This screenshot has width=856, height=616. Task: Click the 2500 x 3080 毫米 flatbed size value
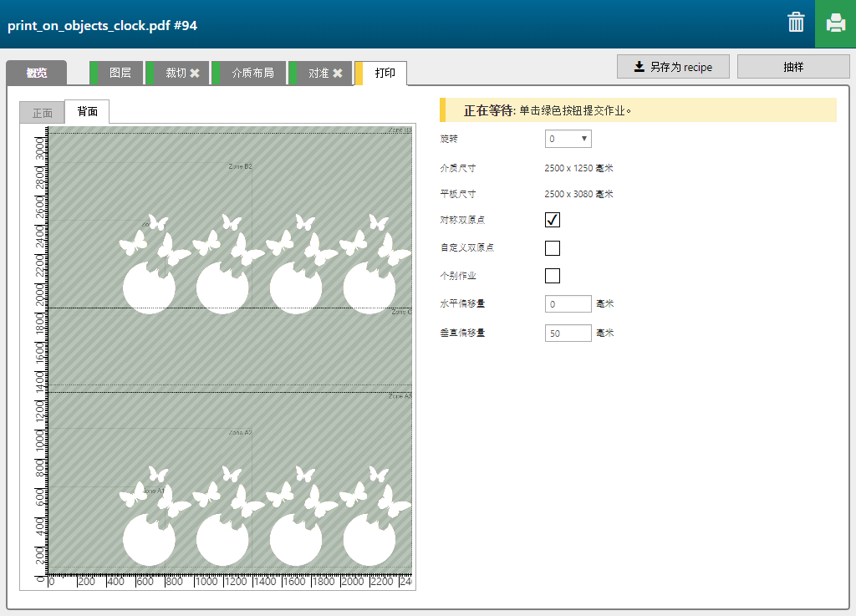point(578,194)
